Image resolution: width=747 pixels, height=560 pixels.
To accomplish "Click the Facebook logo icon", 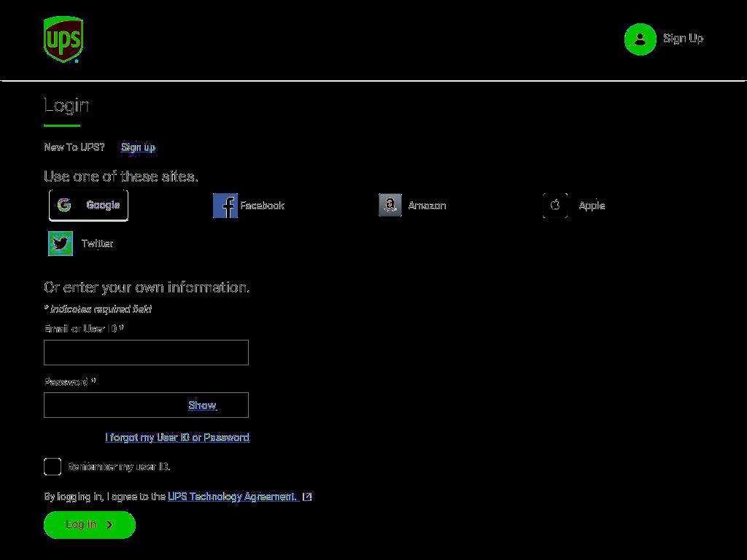I will click(225, 205).
